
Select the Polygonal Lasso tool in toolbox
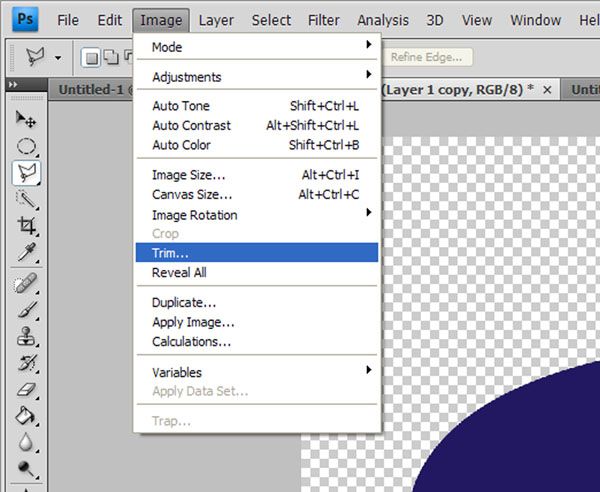(x=26, y=173)
